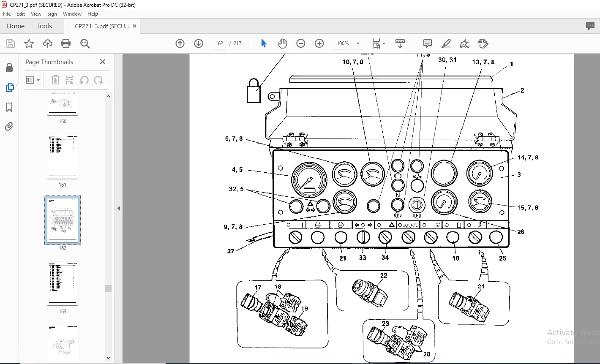Image resolution: width=600 pixels, height=364 pixels.
Task: Click the scrolling mode toolbar icon
Action: point(400,43)
